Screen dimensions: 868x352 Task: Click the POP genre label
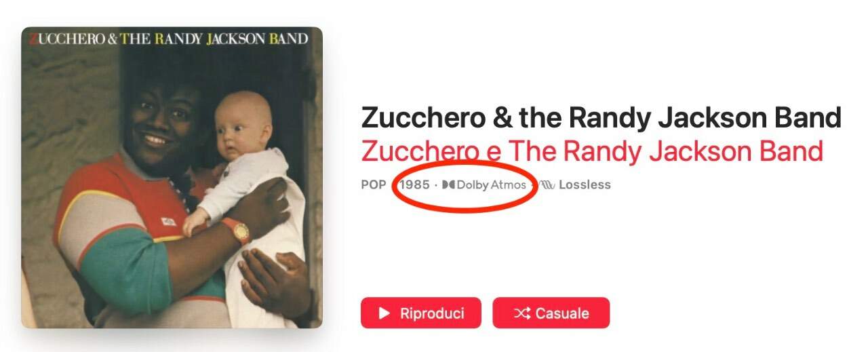tap(374, 184)
